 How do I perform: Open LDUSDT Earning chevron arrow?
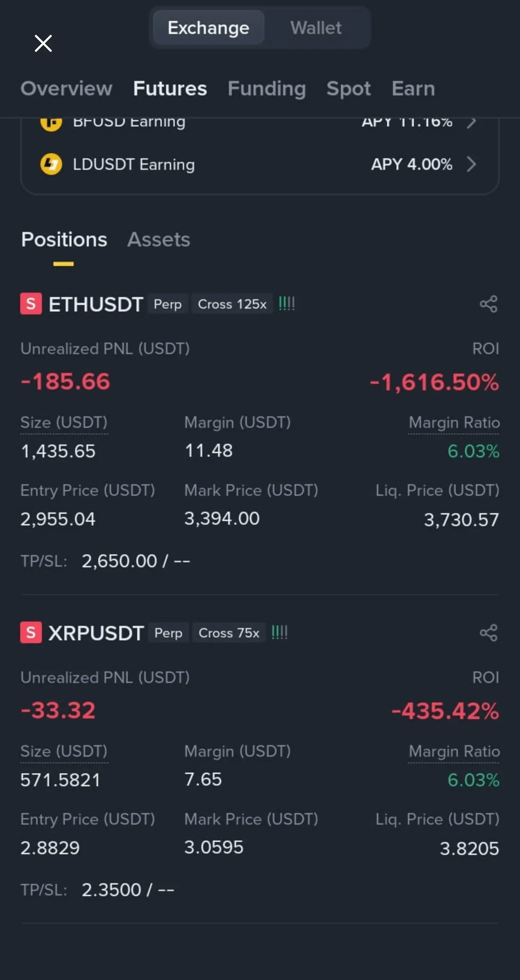point(471,164)
